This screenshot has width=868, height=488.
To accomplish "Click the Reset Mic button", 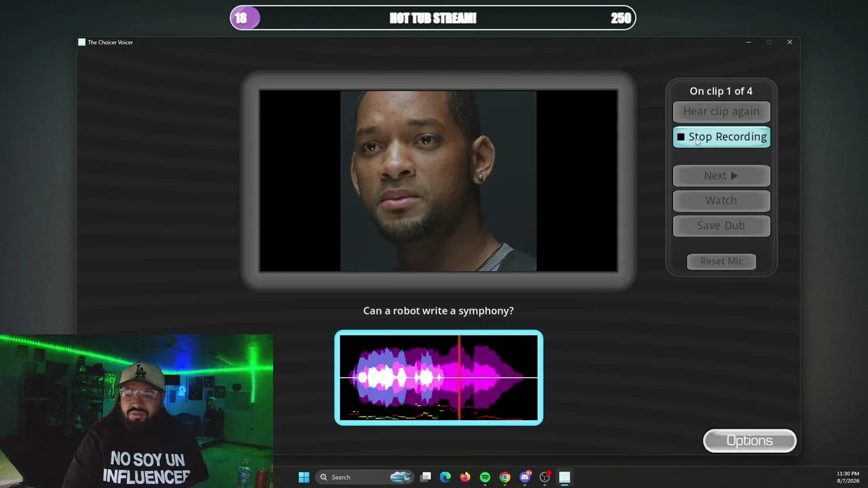I will pos(722,262).
